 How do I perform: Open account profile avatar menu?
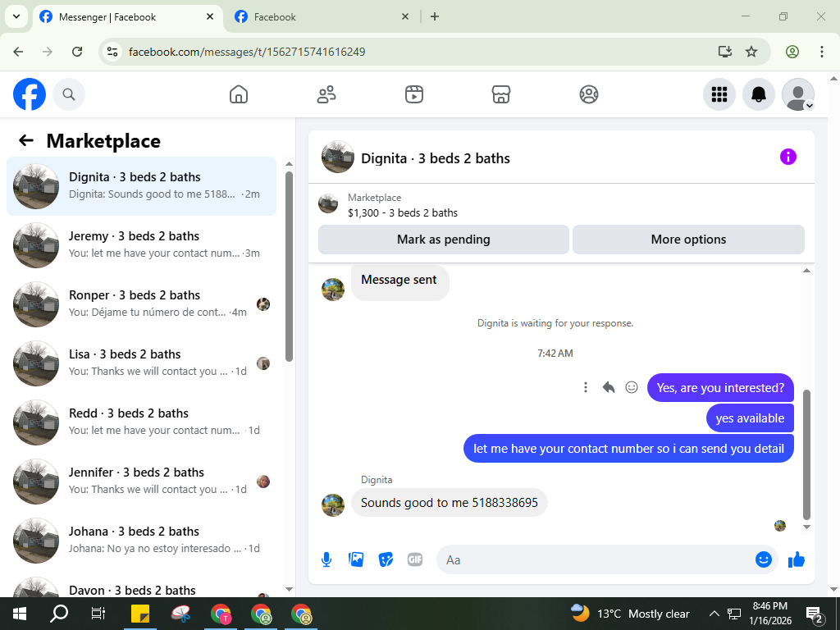[798, 94]
